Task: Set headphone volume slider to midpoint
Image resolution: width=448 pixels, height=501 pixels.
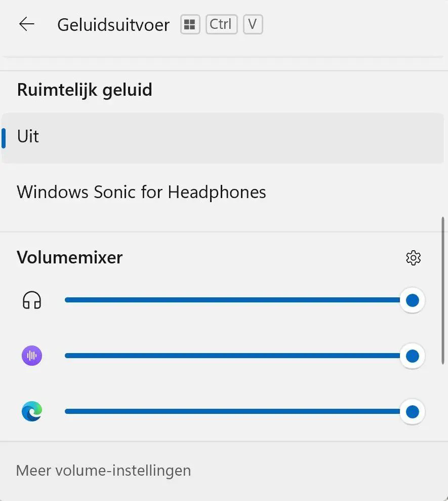Action: coord(238,300)
